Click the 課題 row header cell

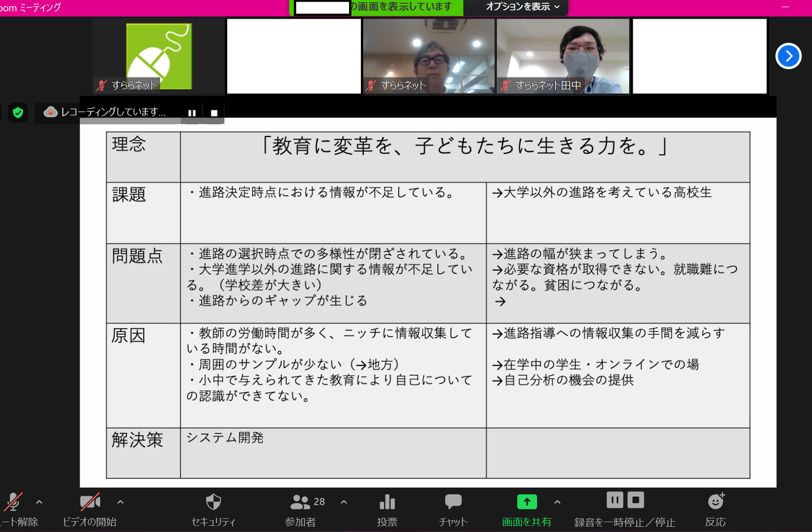(x=143, y=213)
